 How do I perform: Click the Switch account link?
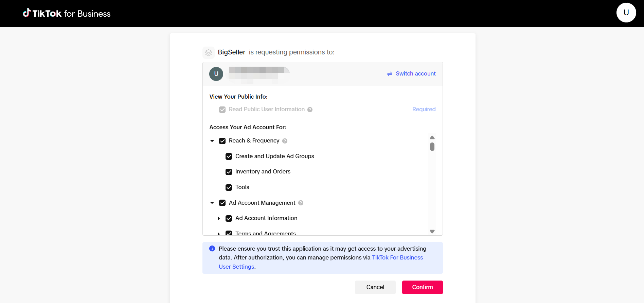[x=411, y=73]
